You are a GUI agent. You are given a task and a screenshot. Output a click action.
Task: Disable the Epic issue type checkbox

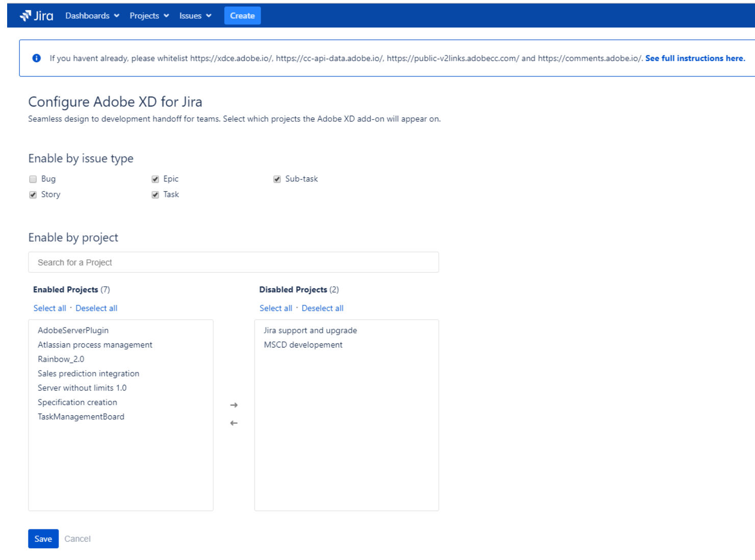pos(154,179)
